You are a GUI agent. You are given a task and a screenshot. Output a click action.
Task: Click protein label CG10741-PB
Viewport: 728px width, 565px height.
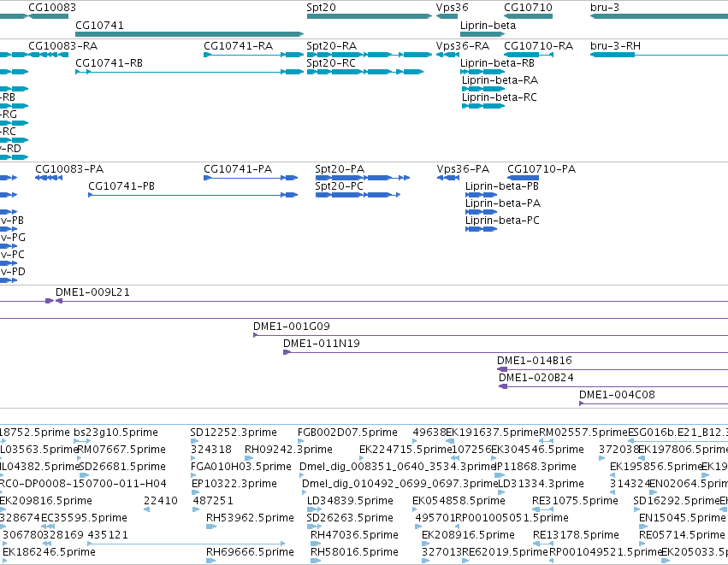pos(121,186)
